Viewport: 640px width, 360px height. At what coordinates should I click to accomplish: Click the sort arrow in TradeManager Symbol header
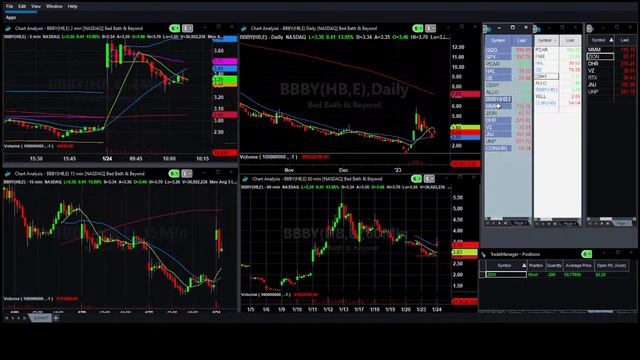coord(524,266)
